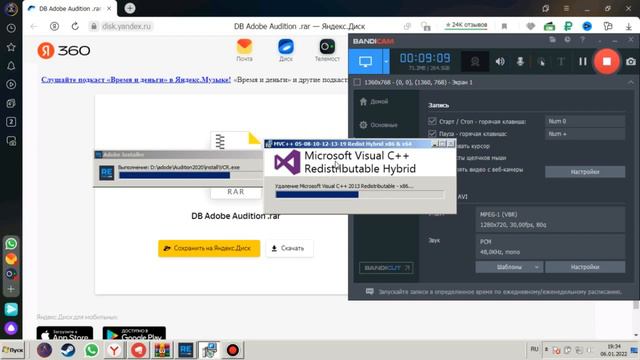Take a screenshot with the Bandicam camera icon
The width and height of the screenshot is (640, 360).
click(x=631, y=62)
